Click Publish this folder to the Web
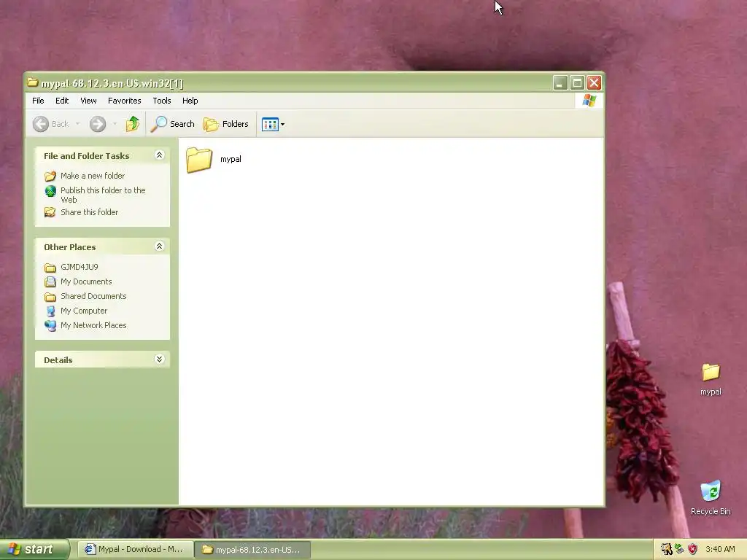The width and height of the screenshot is (747, 560). pos(103,195)
